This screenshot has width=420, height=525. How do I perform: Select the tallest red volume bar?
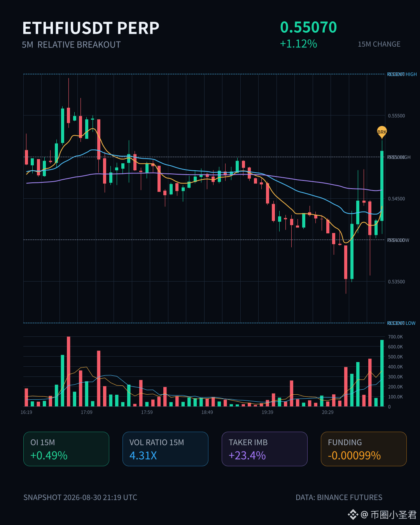point(68,371)
